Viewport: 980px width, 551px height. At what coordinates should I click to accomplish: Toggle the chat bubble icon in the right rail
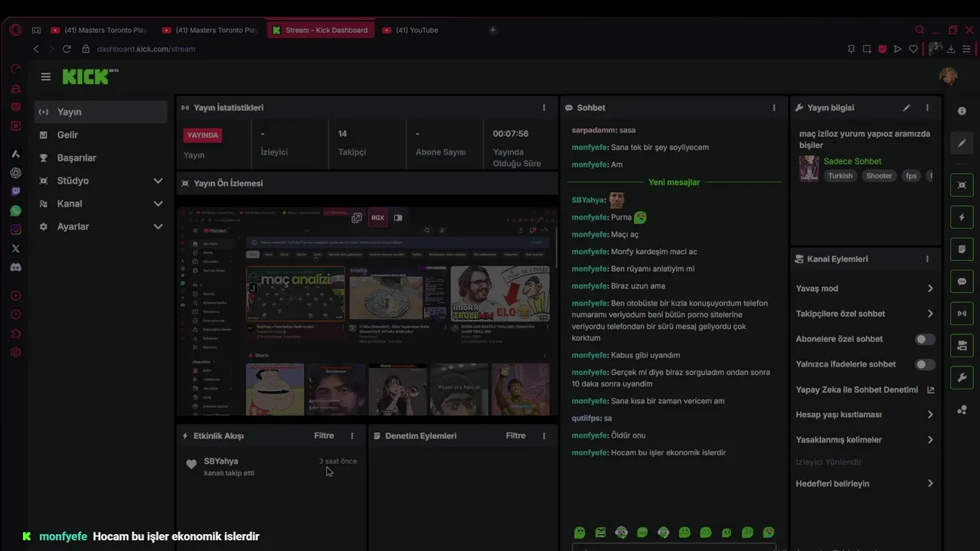[x=962, y=282]
